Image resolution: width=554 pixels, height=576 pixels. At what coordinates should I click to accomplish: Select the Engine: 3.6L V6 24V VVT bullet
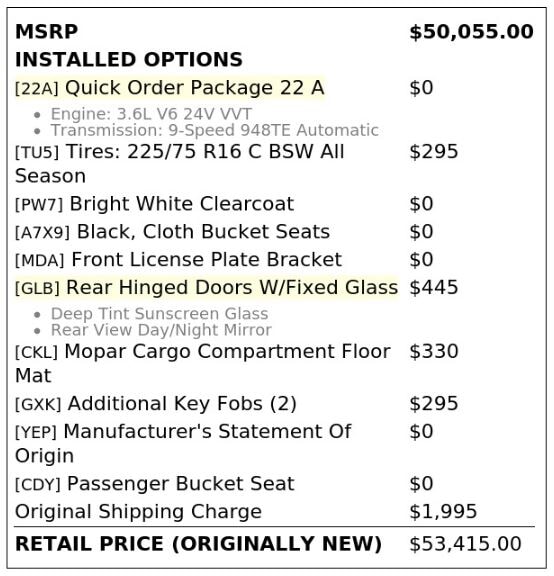click(x=151, y=114)
